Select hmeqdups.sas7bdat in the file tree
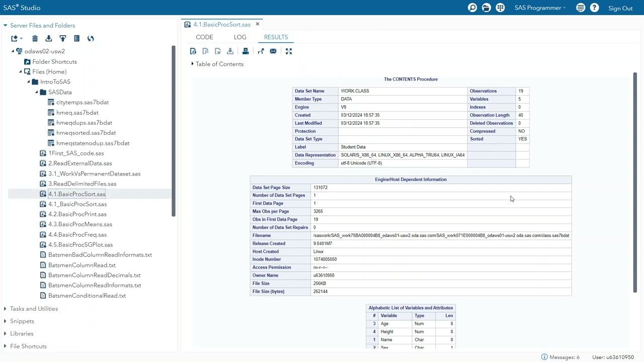The image size is (644, 362). [84, 123]
